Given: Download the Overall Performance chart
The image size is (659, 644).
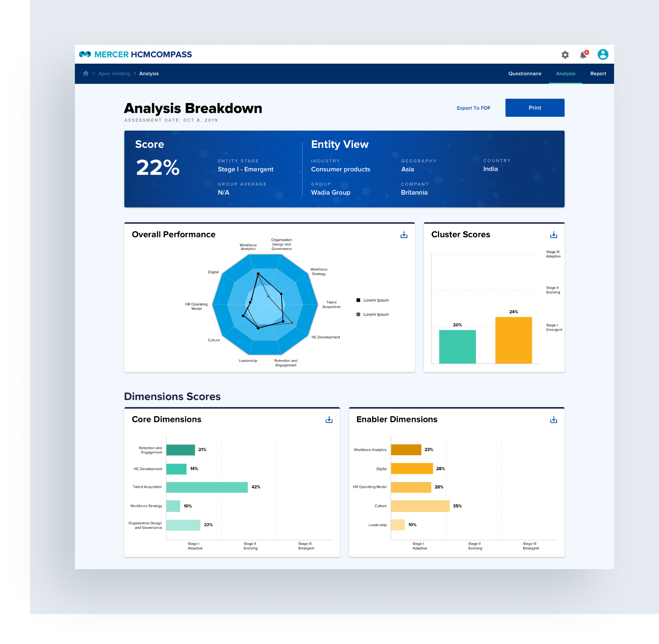Looking at the screenshot, I should click(404, 235).
